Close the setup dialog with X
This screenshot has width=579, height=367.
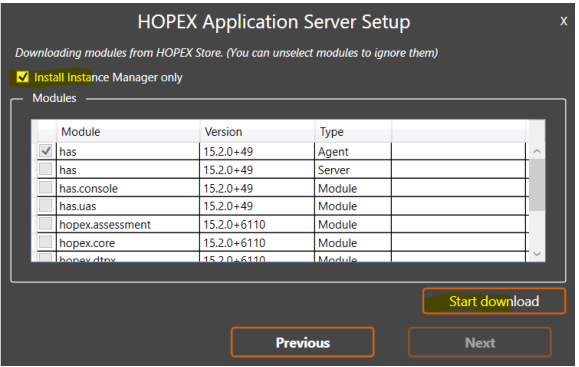[563, 21]
